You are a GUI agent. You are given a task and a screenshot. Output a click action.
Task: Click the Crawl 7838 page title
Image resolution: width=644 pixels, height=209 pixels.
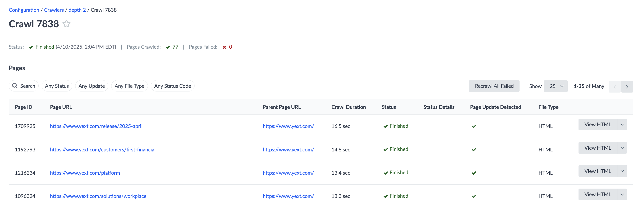[x=34, y=24]
